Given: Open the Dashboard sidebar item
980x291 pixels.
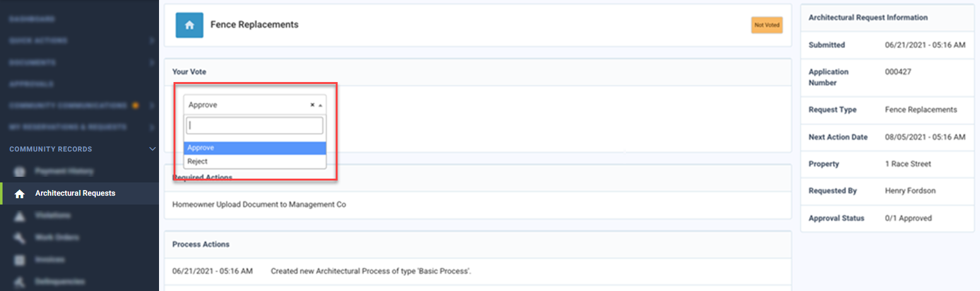Looking at the screenshot, I should pyautogui.click(x=41, y=20).
